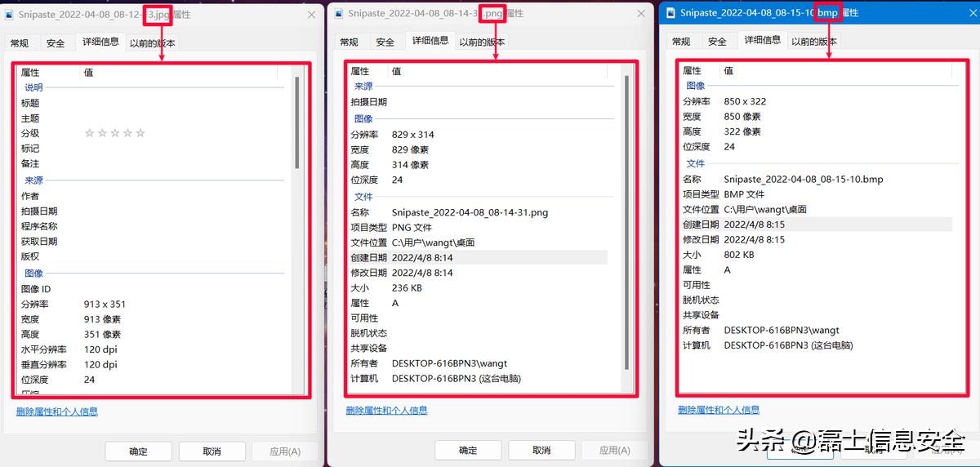Open 删除属性和个人信息 link in jpg window
Image resolution: width=980 pixels, height=467 pixels.
coord(57,411)
